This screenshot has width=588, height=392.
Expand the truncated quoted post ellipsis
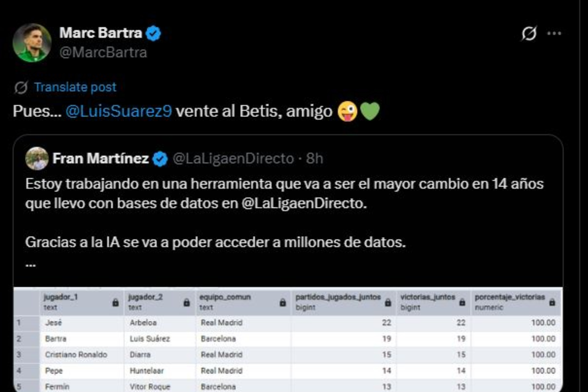point(31,264)
